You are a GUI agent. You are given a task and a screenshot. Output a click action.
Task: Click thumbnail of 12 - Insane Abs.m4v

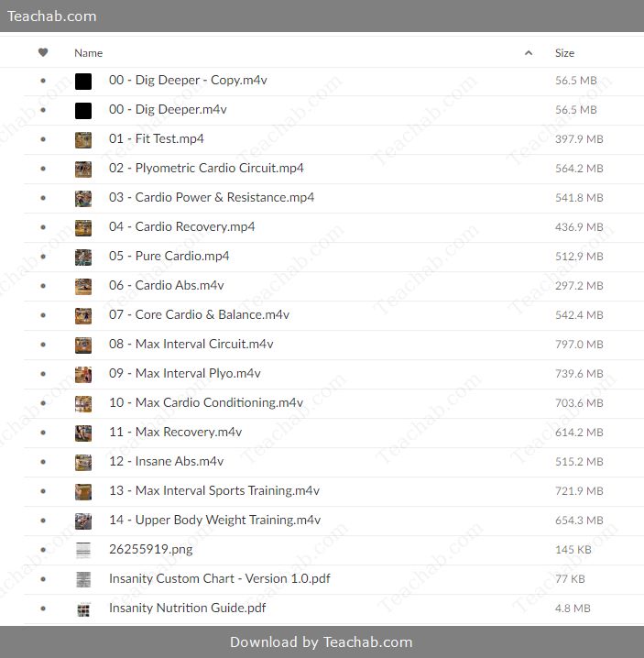tap(83, 463)
